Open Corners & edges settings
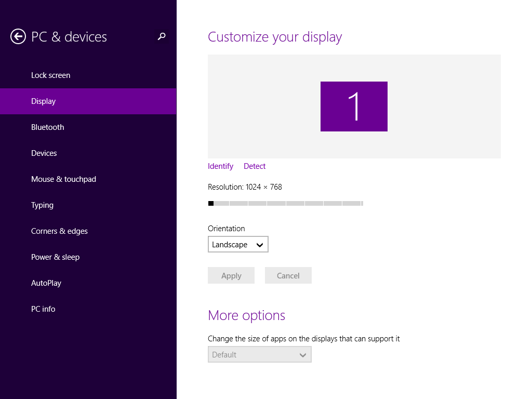Image resolution: width=532 pixels, height=399 pixels. point(88,231)
